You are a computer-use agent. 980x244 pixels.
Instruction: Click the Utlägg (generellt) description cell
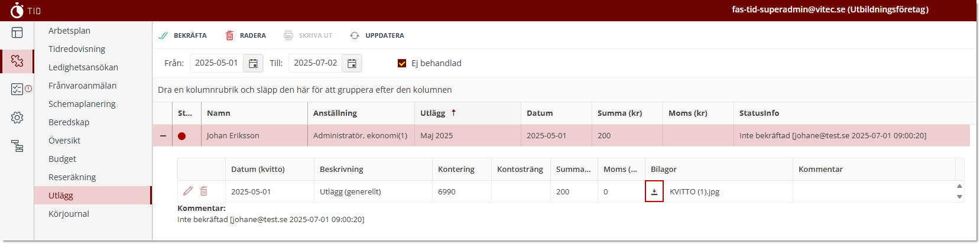(373, 191)
